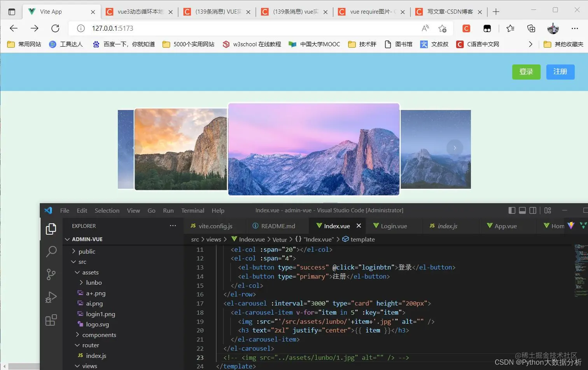
Task: Show more bookmarks with the overflow chevron
Action: coord(530,44)
